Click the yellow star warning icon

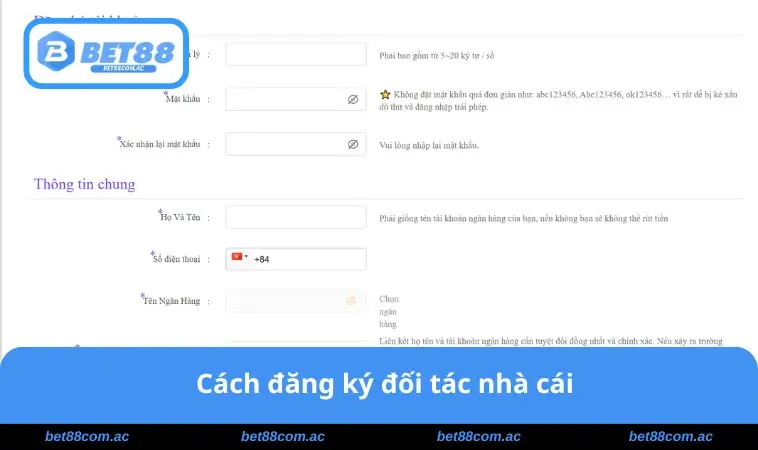click(385, 94)
